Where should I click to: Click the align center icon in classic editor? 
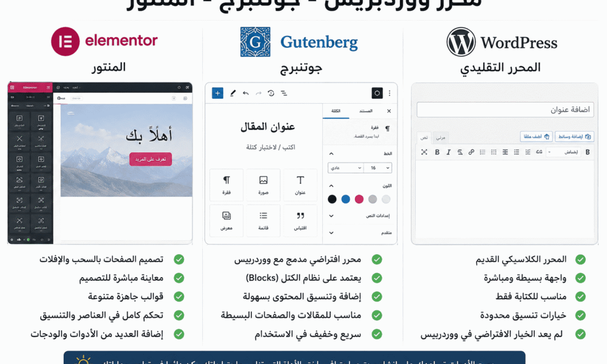coord(505,152)
